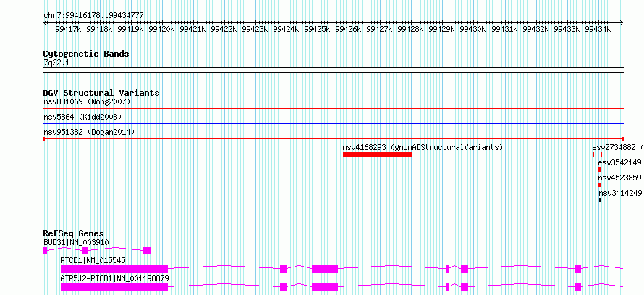644x295 pixels.
Task: Click the small red esv2734882 bracket feature
Action: click(x=597, y=154)
